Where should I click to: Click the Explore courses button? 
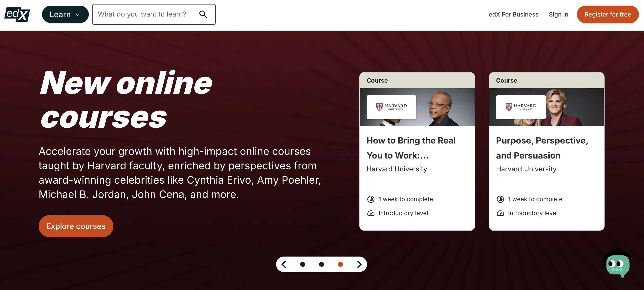pos(76,226)
